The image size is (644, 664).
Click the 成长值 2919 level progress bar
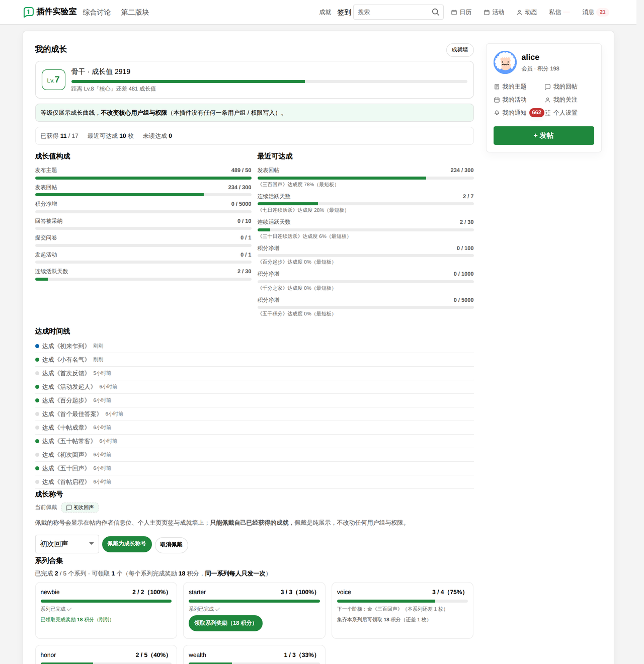[269, 81]
